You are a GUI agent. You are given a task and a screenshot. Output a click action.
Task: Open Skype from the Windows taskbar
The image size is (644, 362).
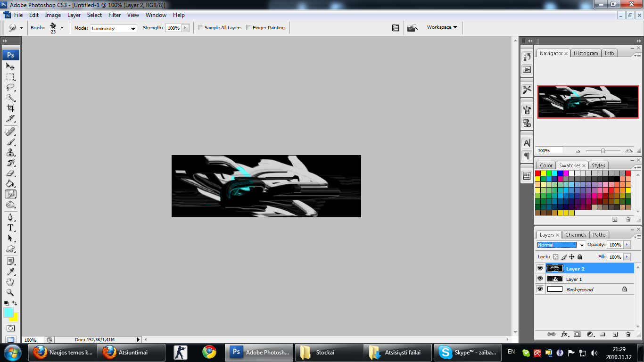(x=467, y=352)
